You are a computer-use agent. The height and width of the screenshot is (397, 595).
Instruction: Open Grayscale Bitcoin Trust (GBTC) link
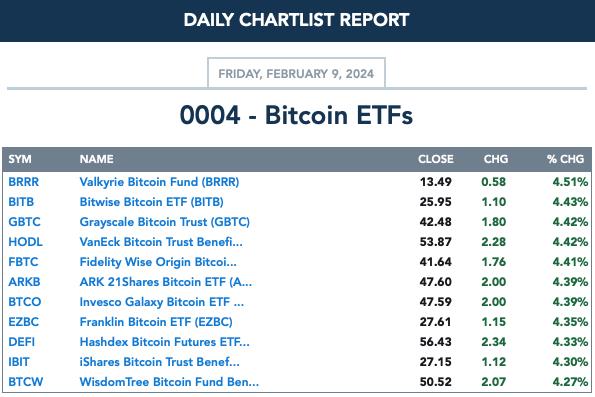pyautogui.click(x=165, y=222)
